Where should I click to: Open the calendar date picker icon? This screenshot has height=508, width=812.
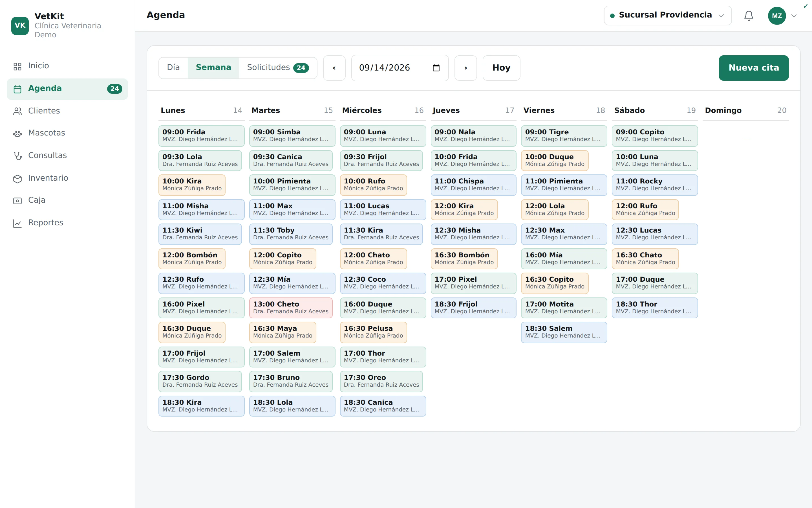coord(436,68)
